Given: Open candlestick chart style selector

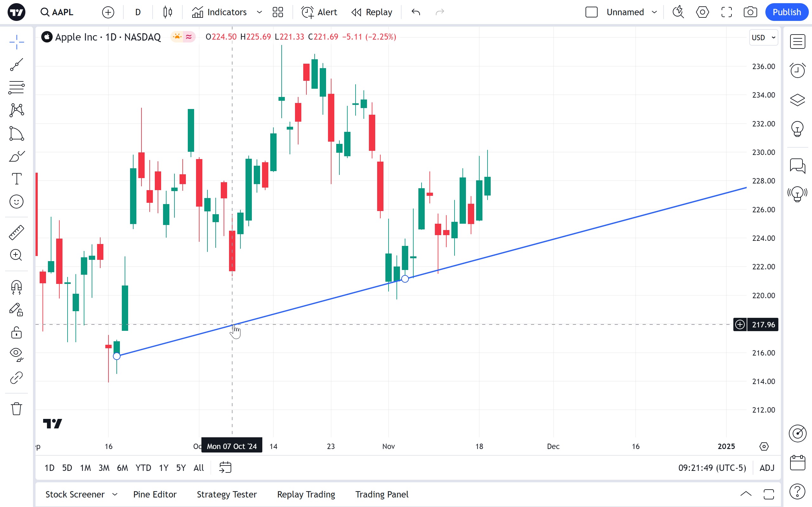Looking at the screenshot, I should (x=167, y=12).
